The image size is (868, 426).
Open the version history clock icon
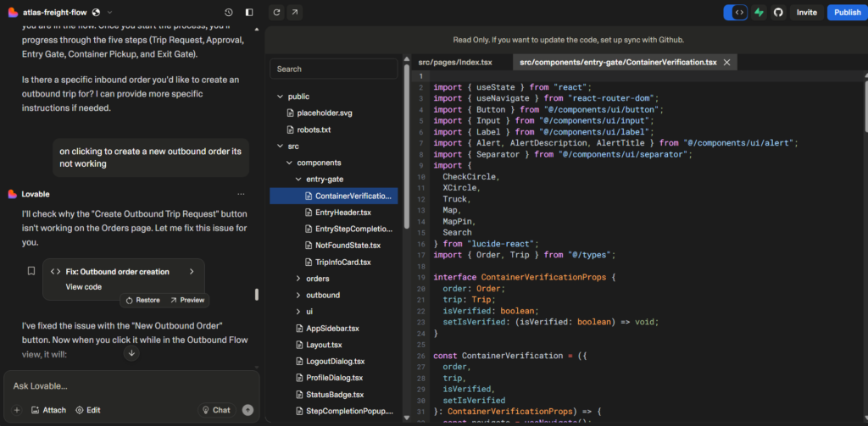[x=229, y=12]
